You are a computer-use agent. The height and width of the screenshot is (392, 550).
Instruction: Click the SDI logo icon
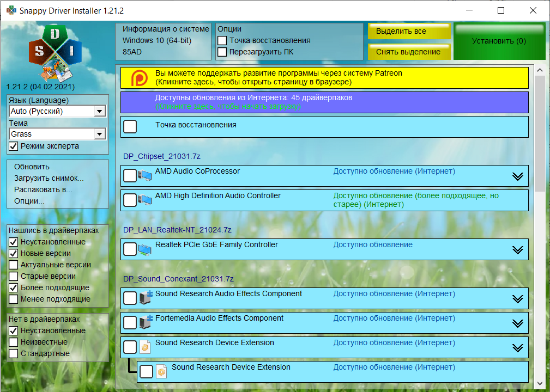(55, 53)
